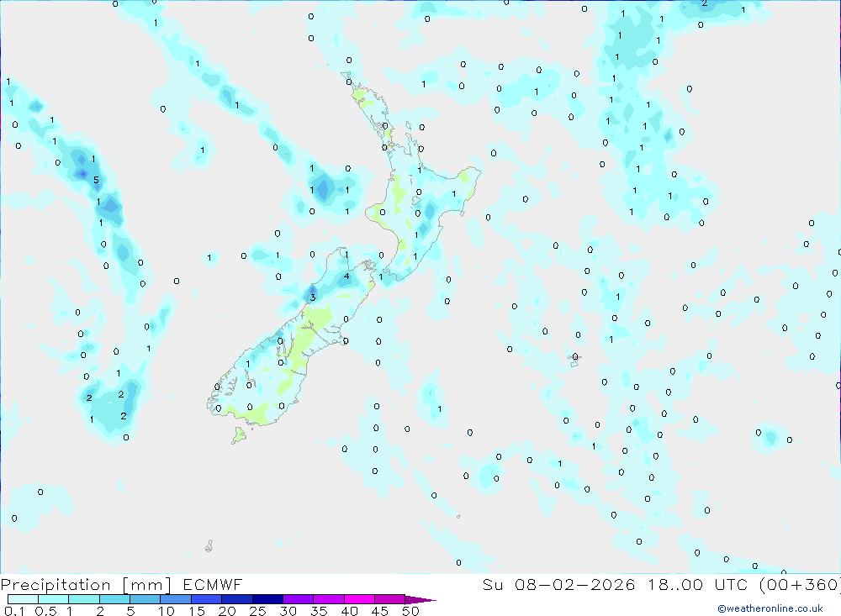Click the map value "5" over Tasman Sea

(96, 180)
